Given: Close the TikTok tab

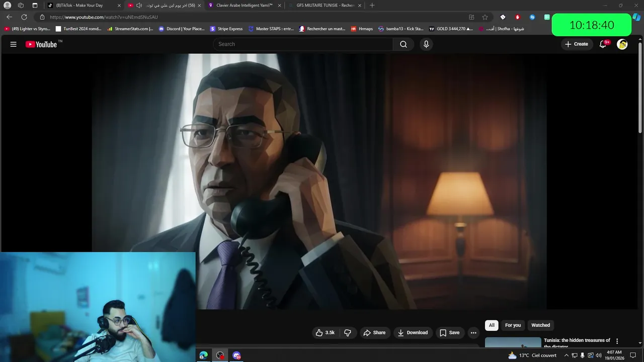Looking at the screenshot, I should point(119,6).
